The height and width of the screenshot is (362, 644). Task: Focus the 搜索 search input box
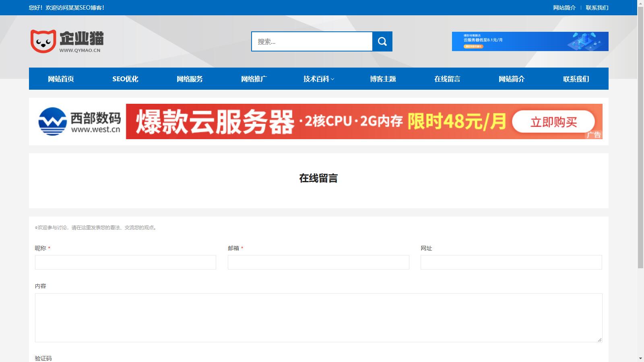pos(312,41)
